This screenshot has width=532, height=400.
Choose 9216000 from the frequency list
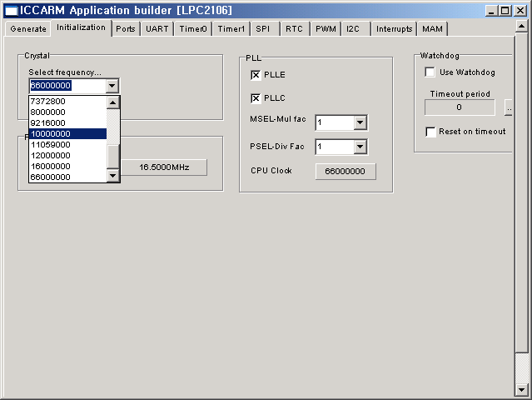coord(68,123)
